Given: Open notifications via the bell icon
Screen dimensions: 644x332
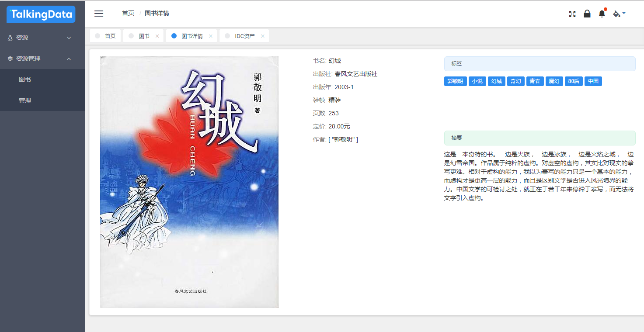Looking at the screenshot, I should pyautogui.click(x=602, y=14).
